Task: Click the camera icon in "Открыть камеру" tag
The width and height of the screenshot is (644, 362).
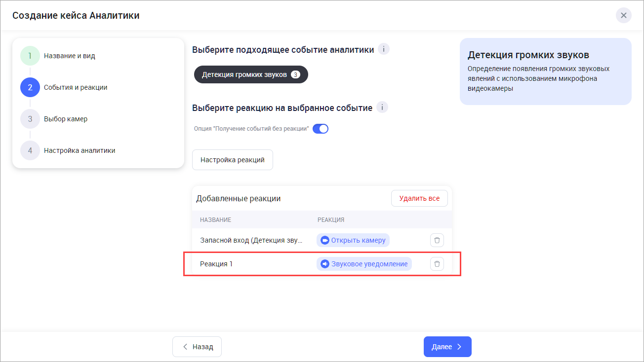Action: (x=325, y=240)
